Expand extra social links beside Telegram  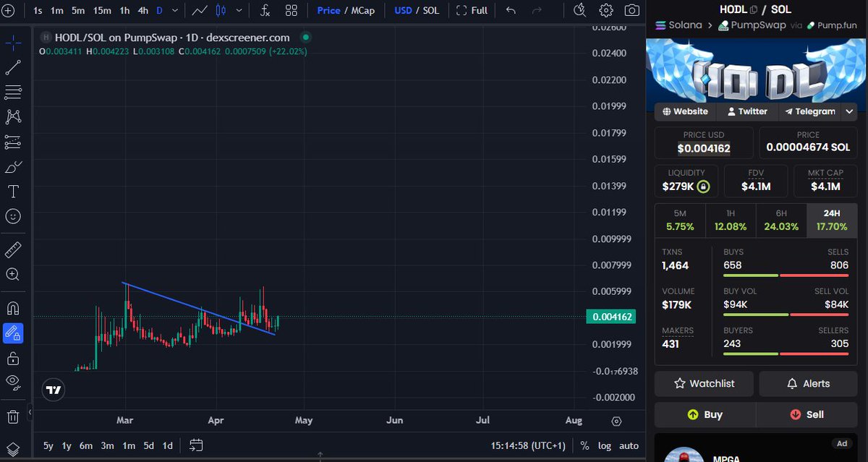point(848,111)
